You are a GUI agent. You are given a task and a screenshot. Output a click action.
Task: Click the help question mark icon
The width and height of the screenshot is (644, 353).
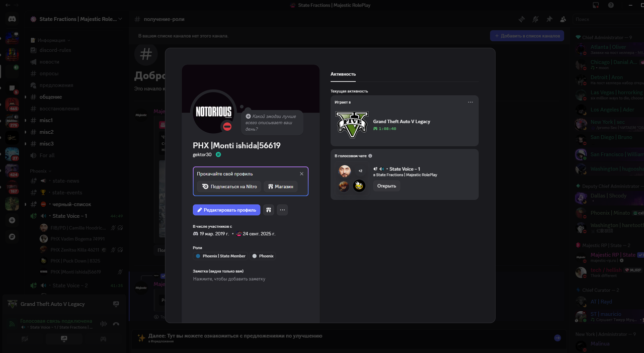611,5
